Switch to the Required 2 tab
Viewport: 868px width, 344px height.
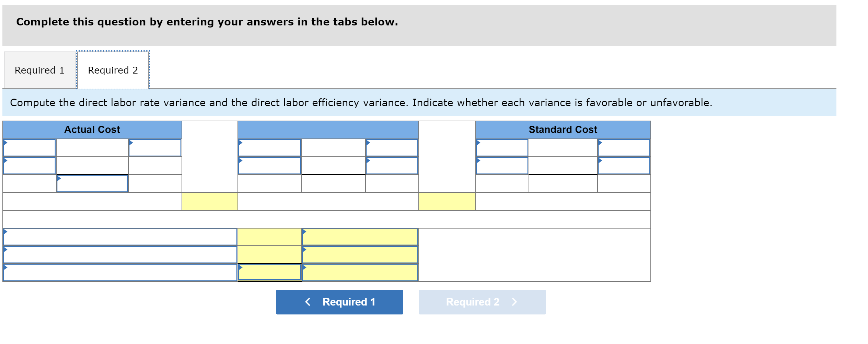(x=113, y=70)
